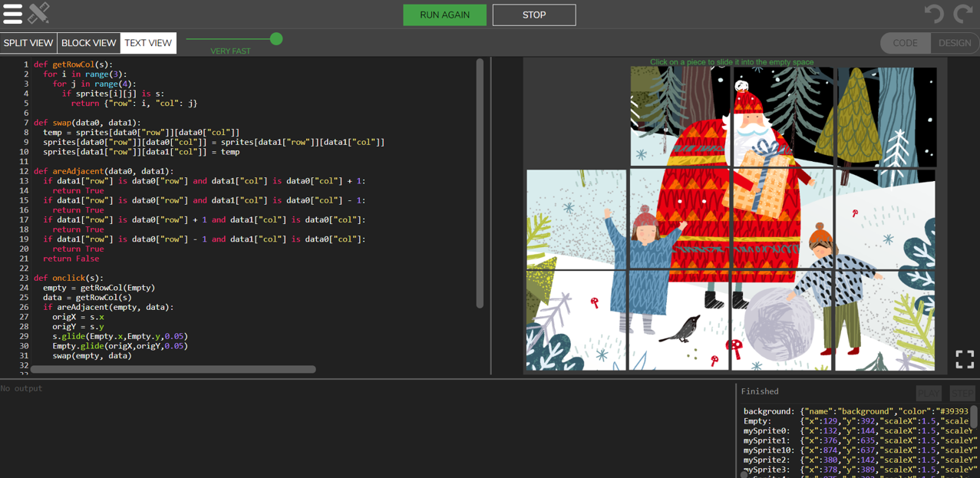Click the undo arrow icon

click(x=933, y=14)
